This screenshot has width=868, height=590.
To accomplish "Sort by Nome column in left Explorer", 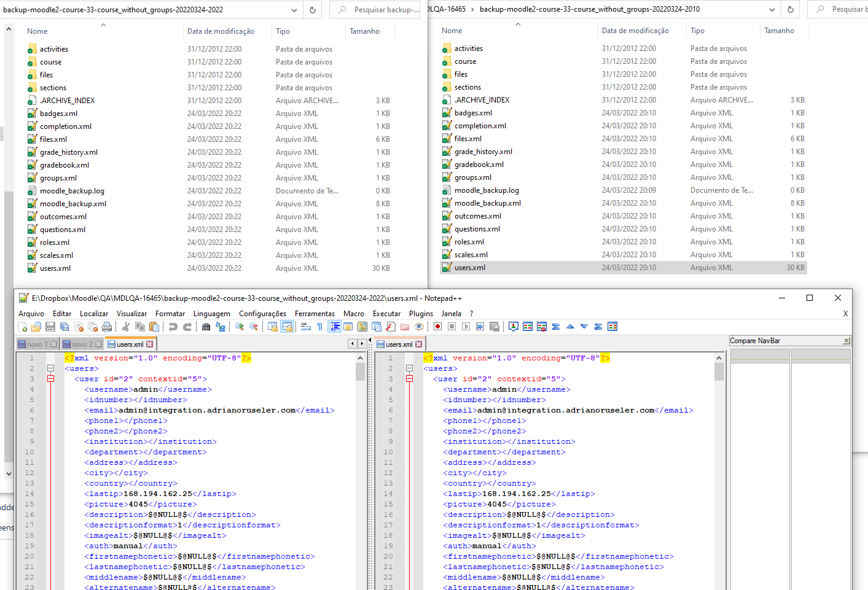I will coord(37,31).
